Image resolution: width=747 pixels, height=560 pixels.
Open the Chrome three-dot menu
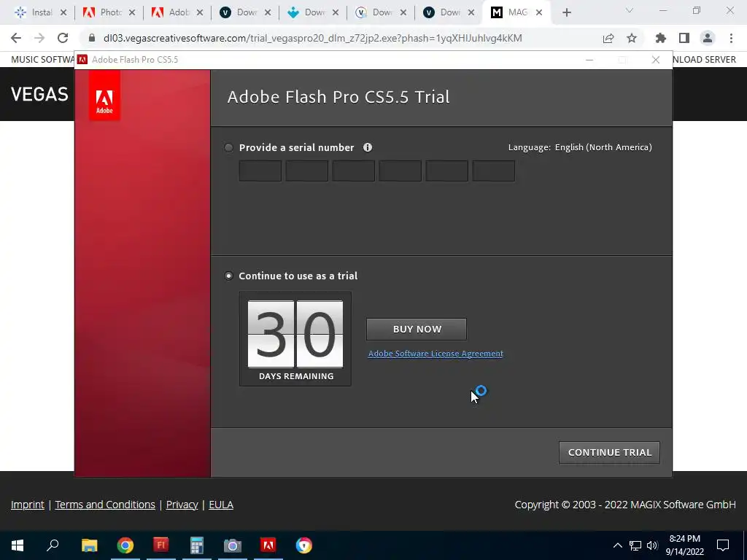[731, 38]
